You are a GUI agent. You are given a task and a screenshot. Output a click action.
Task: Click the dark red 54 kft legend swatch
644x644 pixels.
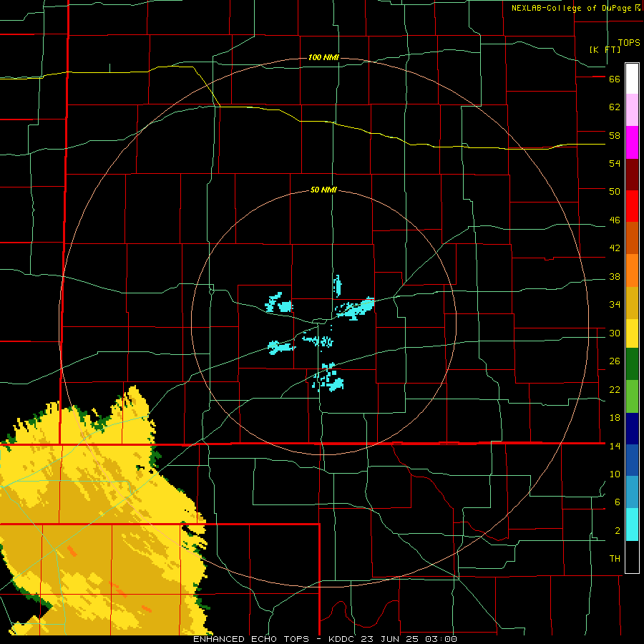click(632, 175)
